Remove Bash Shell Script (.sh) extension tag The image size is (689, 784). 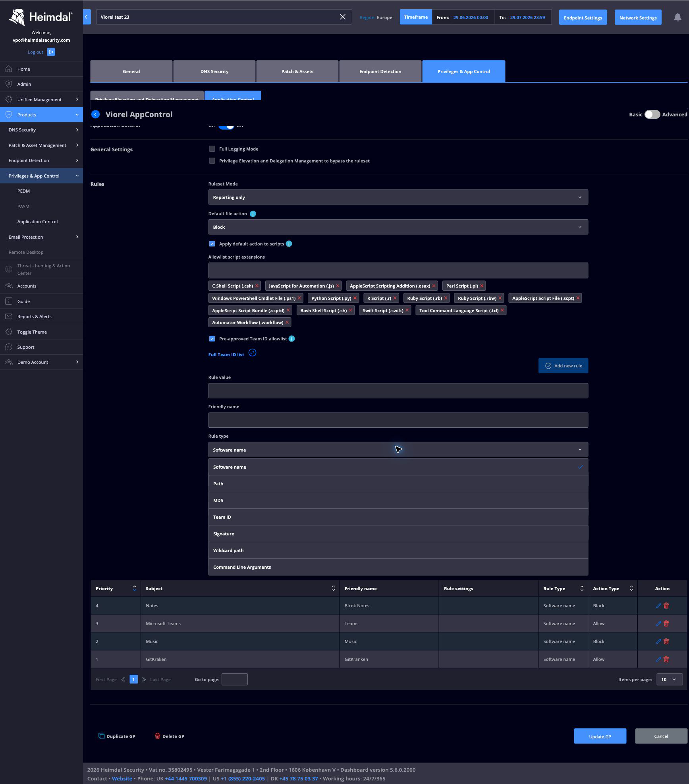[351, 311]
